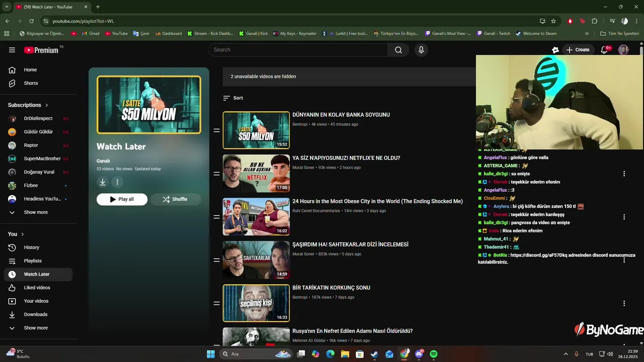This screenshot has height=362, width=644.
Task: Expand the hidden bookmarks overflow chevron
Action: coord(587,34)
